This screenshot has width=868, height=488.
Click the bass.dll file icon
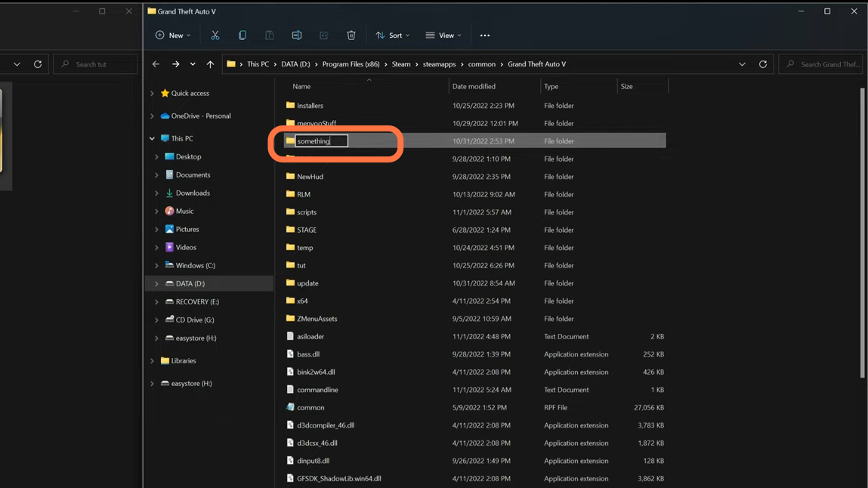click(x=290, y=354)
